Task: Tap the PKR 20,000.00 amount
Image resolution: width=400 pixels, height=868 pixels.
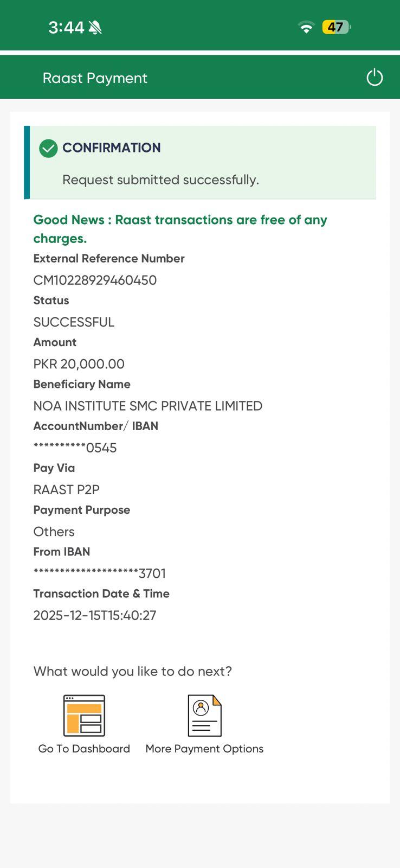Action: click(79, 364)
